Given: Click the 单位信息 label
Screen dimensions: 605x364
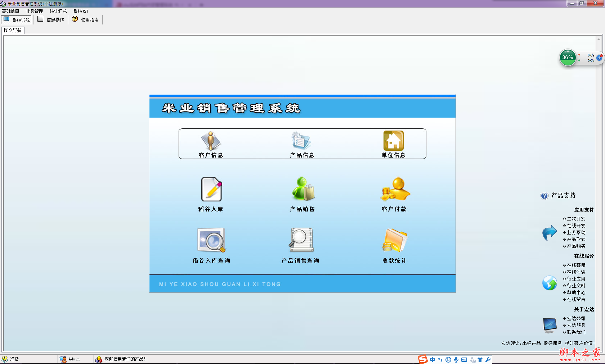Looking at the screenshot, I should point(394,155).
